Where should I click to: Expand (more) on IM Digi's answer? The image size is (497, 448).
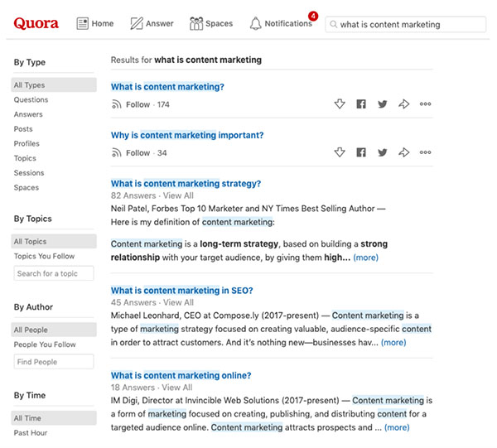[x=397, y=427]
